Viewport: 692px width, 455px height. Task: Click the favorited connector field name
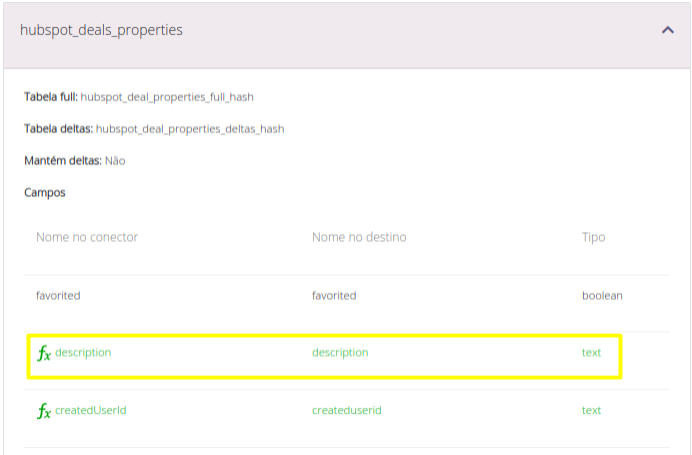[x=58, y=296]
